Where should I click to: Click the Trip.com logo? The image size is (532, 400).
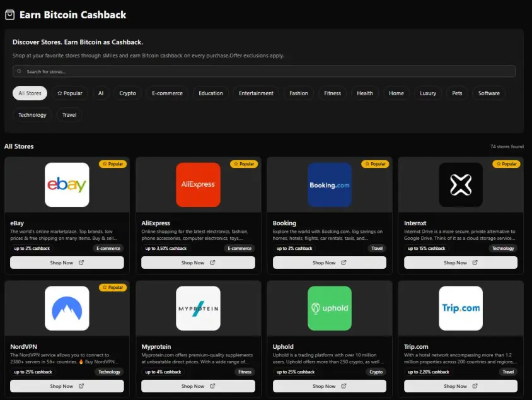coord(461,309)
